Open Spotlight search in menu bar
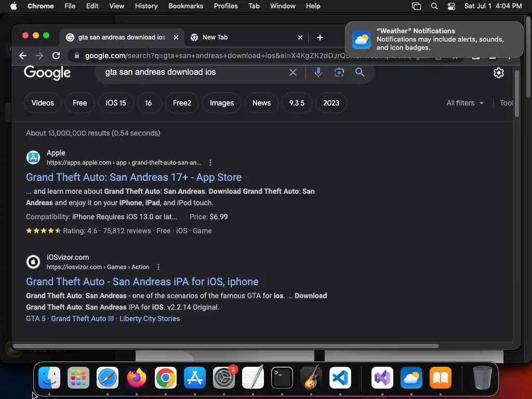The height and width of the screenshot is (399, 532). point(434,6)
